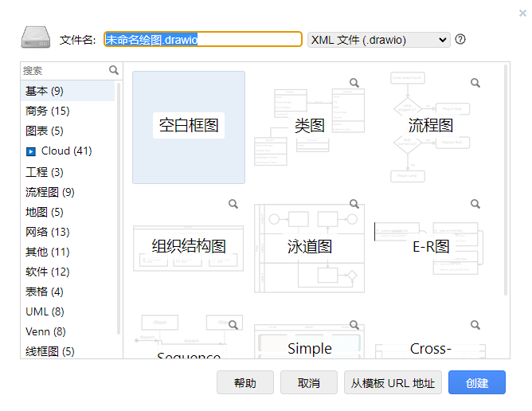Click magnifier icon on 组织结构图 template
Viewport: 532px width, 411px height.
pyautogui.click(x=233, y=204)
